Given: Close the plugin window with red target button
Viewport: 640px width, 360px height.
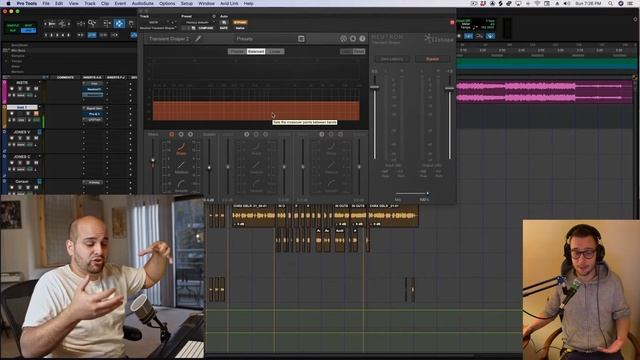Looking at the screenshot, I should tap(452, 22).
